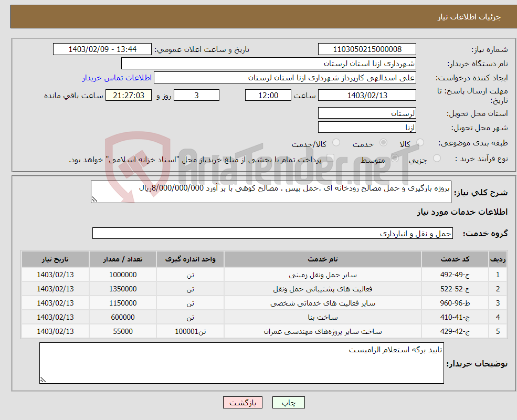Select service code ج-41-410 cell
The height and width of the screenshot is (420, 517).
pos(455,317)
